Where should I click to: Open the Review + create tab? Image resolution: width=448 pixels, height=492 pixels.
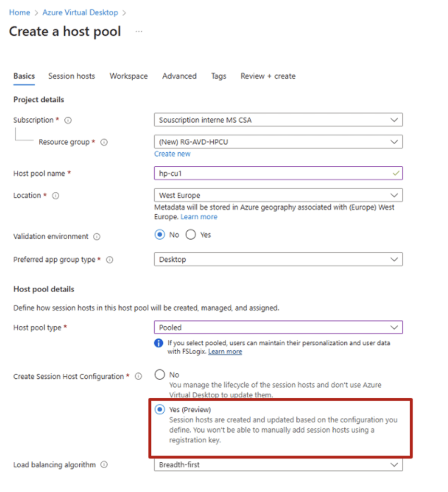pyautogui.click(x=267, y=76)
